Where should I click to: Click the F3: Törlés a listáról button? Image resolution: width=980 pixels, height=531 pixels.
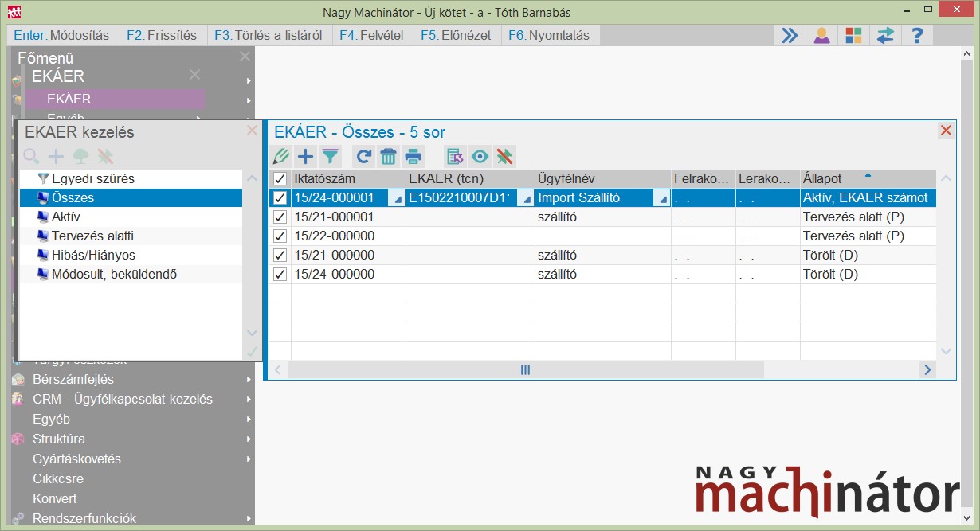tap(270, 35)
